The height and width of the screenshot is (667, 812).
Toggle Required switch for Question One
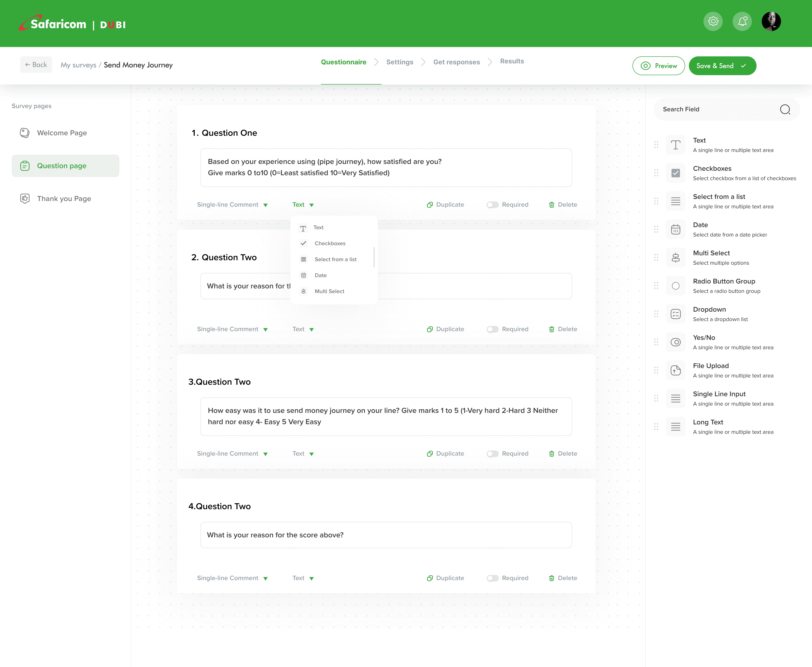pos(492,205)
